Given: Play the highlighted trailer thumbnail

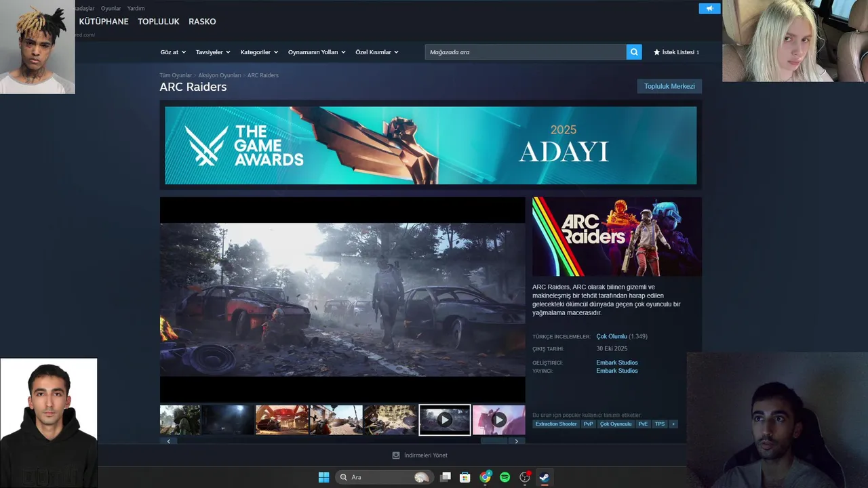Looking at the screenshot, I should [445, 420].
